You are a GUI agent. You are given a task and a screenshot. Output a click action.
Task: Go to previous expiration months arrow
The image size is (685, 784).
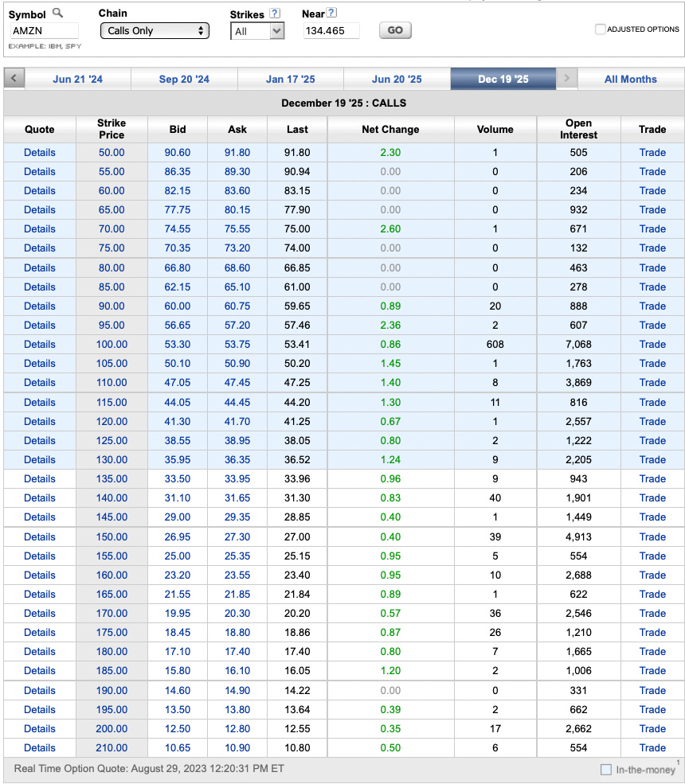(x=14, y=78)
